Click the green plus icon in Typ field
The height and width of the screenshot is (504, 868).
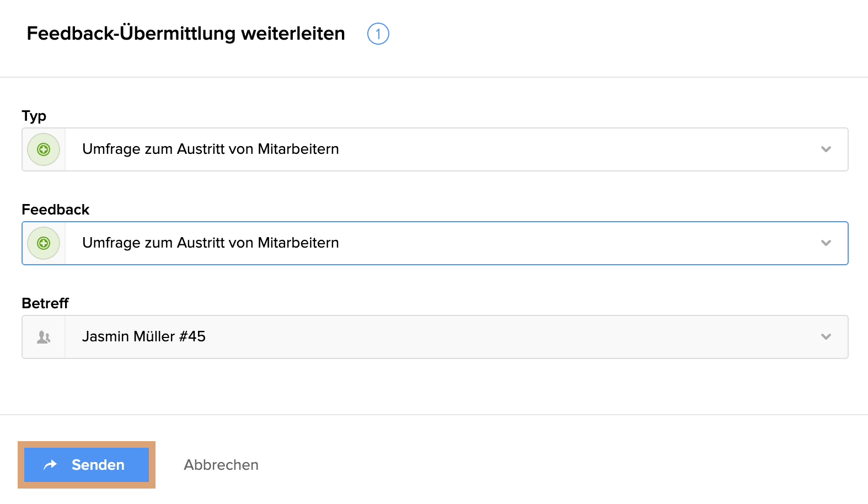coord(44,149)
